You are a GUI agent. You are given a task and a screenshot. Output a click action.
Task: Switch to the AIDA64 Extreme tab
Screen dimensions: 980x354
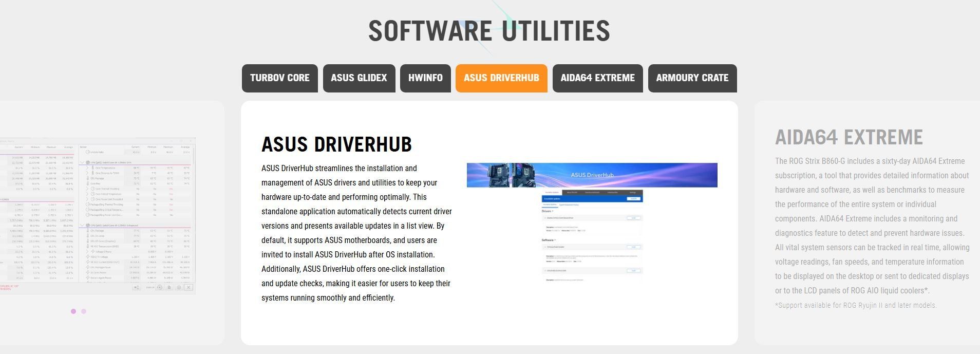tap(597, 78)
